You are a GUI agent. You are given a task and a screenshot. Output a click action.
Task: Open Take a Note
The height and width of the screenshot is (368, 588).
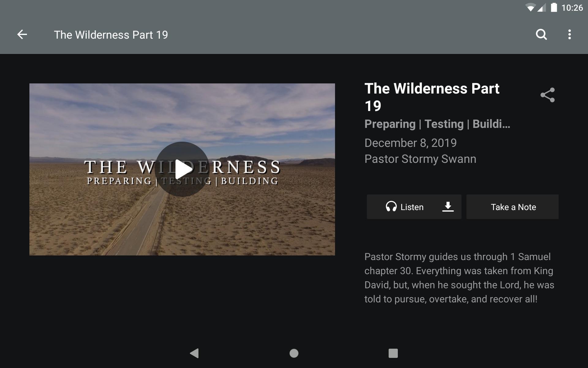coord(512,207)
